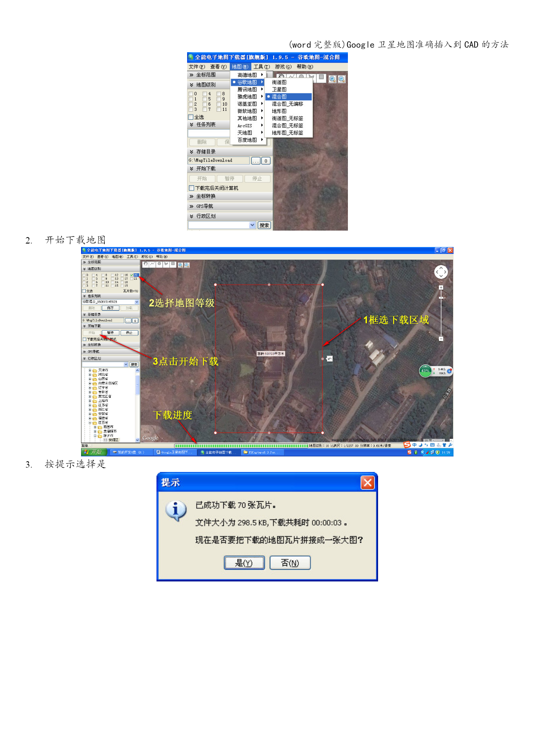Click the shirt skin icon on the IME bar
The height and width of the screenshot is (756, 535).
pyautogui.click(x=444, y=445)
